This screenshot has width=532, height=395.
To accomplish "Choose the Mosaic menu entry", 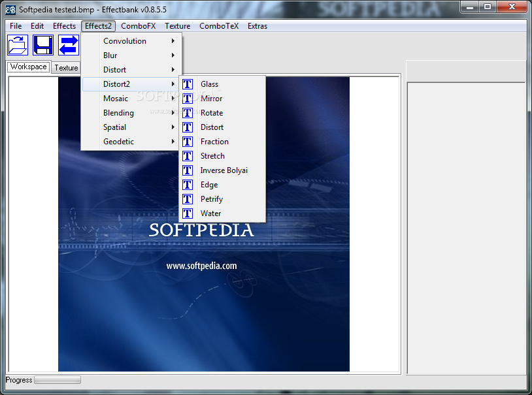I will click(x=129, y=99).
